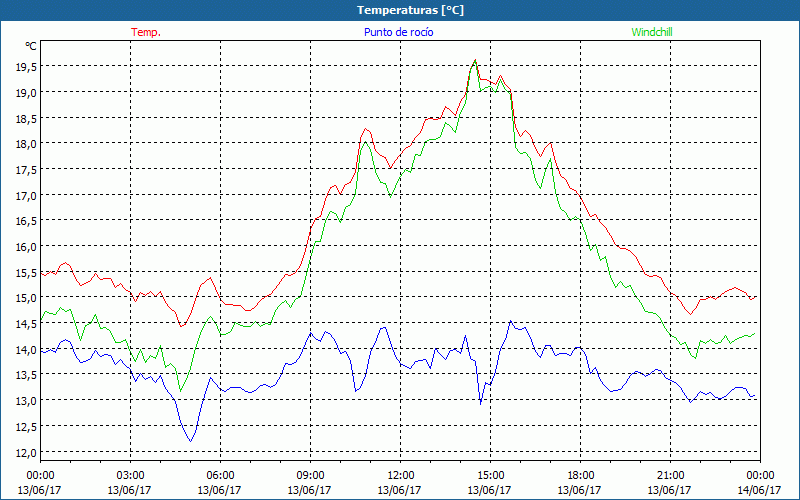Click the 18,0 y-axis value
This screenshot has width=800, height=500.
coord(24,143)
